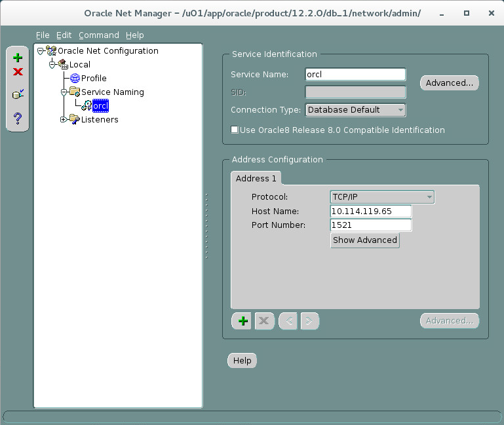Collapse the Oracle Net Configuration root node
Image resolution: width=504 pixels, height=425 pixels.
41,51
